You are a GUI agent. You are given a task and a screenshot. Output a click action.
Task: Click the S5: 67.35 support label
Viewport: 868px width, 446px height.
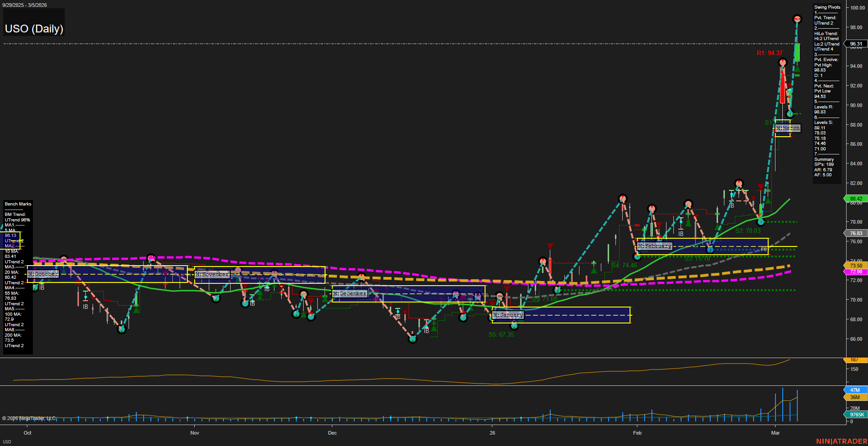point(501,334)
